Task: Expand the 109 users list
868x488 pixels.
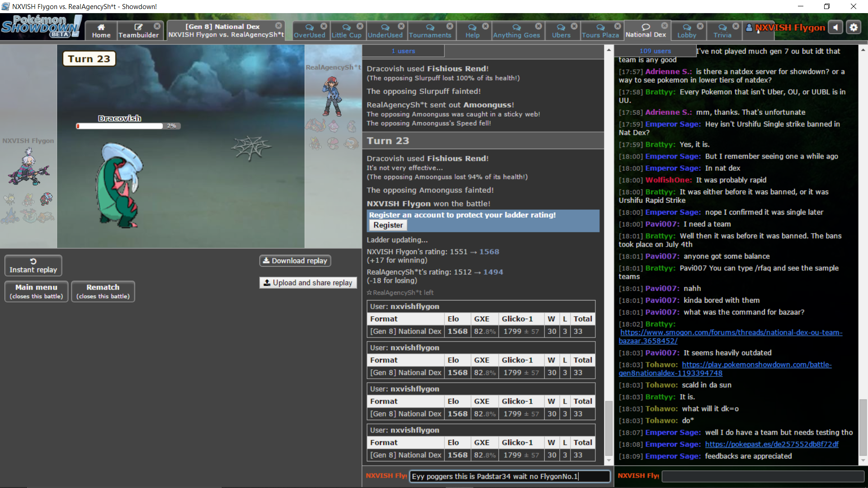Action: pyautogui.click(x=656, y=51)
